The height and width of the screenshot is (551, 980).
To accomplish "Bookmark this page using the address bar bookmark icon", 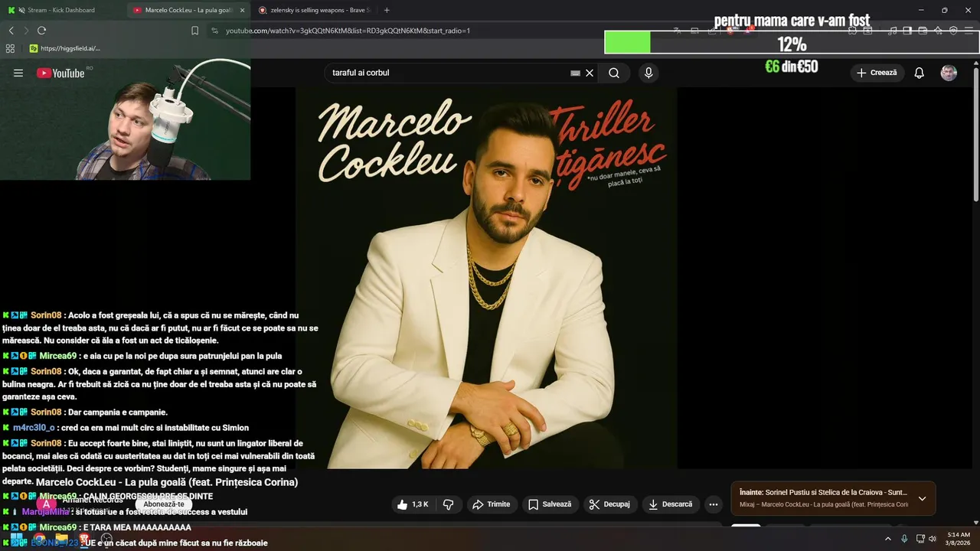I will coord(194,31).
